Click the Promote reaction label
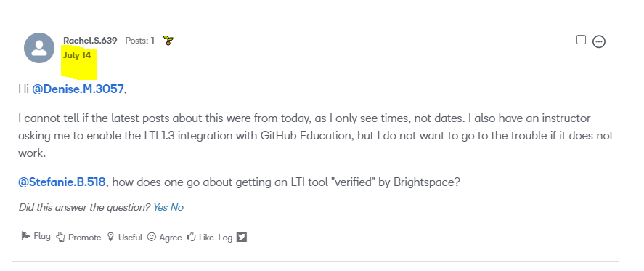Screen dimensions: 644x271 (85, 238)
